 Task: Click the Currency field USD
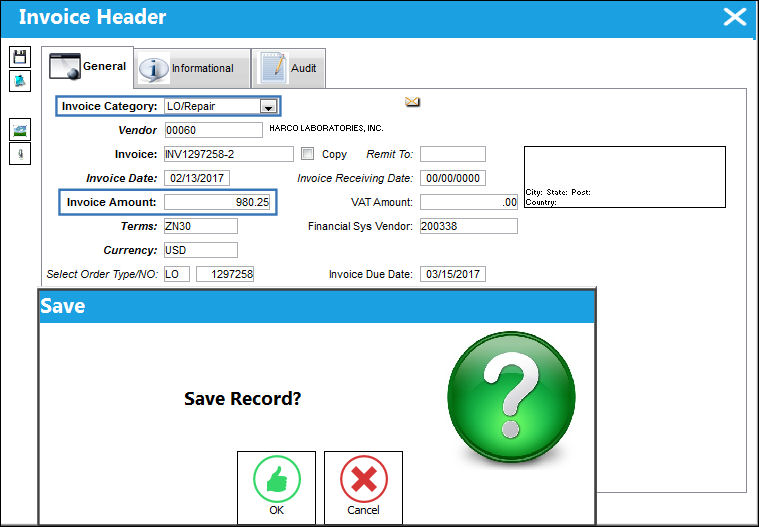(201, 250)
